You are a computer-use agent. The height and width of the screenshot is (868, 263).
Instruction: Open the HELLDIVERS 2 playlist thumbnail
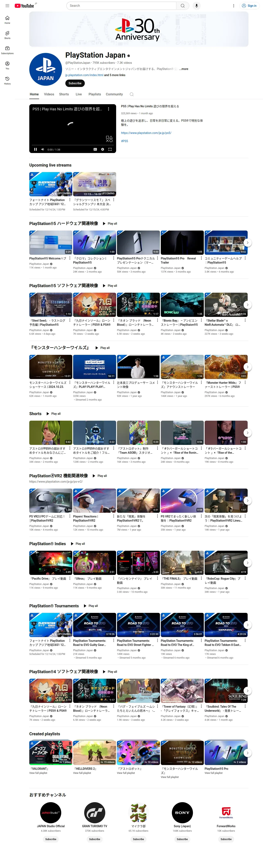point(94,752)
